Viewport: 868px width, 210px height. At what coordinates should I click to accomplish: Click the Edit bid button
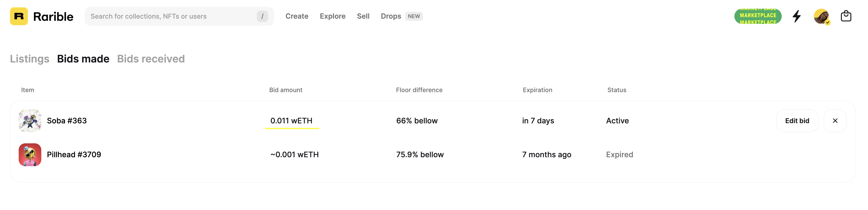(x=797, y=120)
